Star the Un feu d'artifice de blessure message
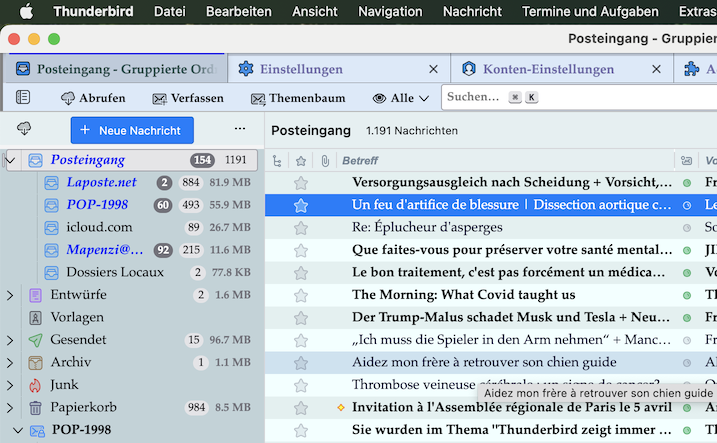 (301, 206)
